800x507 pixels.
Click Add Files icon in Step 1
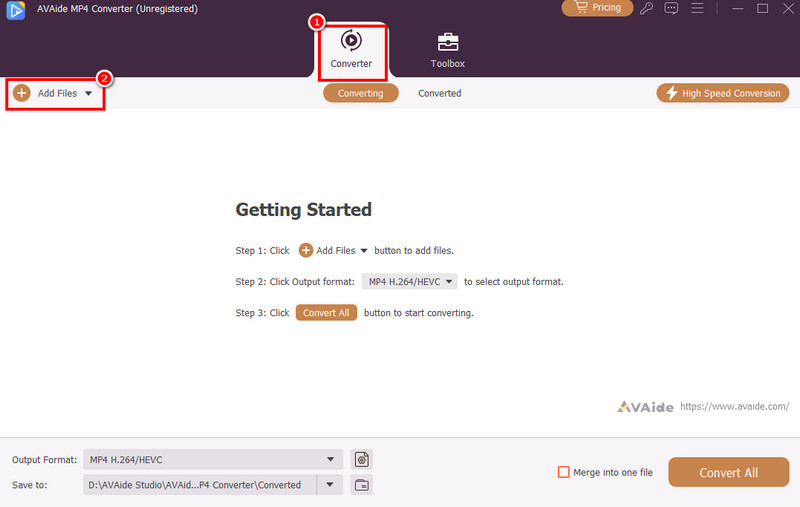coord(306,250)
